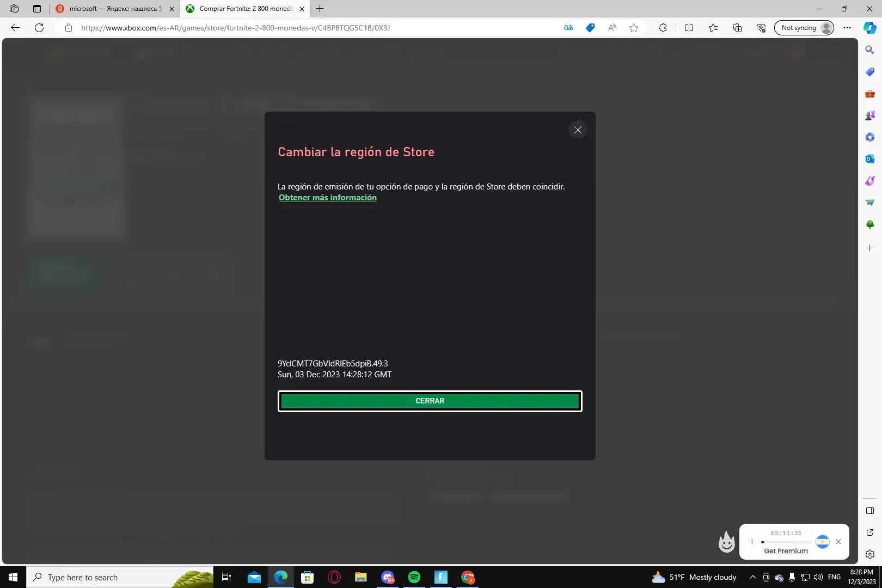The image size is (882, 588).
Task: Open Browser essentials heart icon
Action: coord(761,28)
